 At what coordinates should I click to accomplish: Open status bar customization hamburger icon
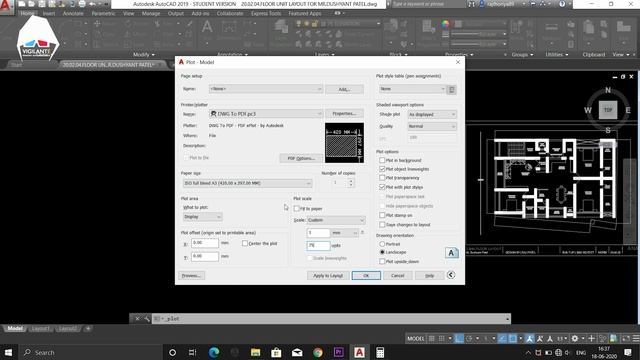[x=636, y=338]
